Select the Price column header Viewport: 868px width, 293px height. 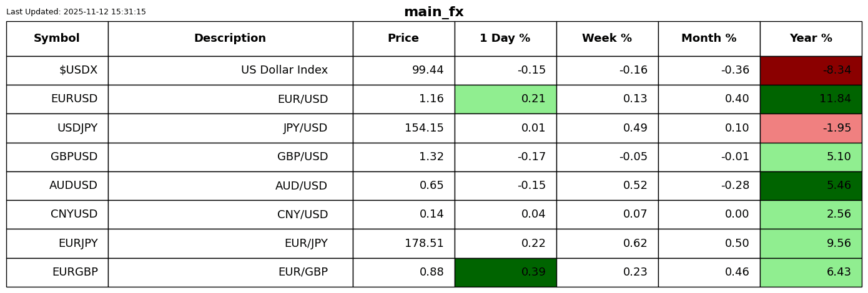click(x=403, y=39)
